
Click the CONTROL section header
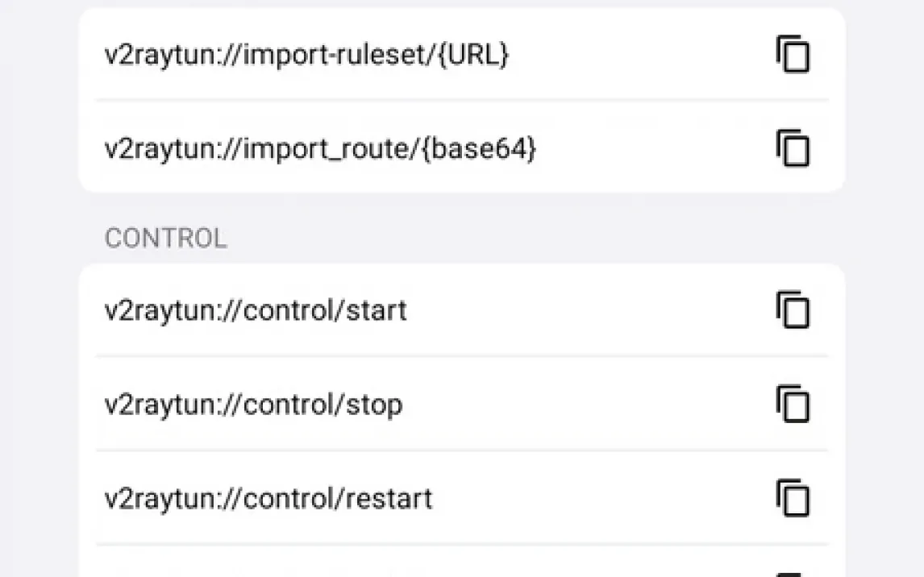(x=165, y=239)
